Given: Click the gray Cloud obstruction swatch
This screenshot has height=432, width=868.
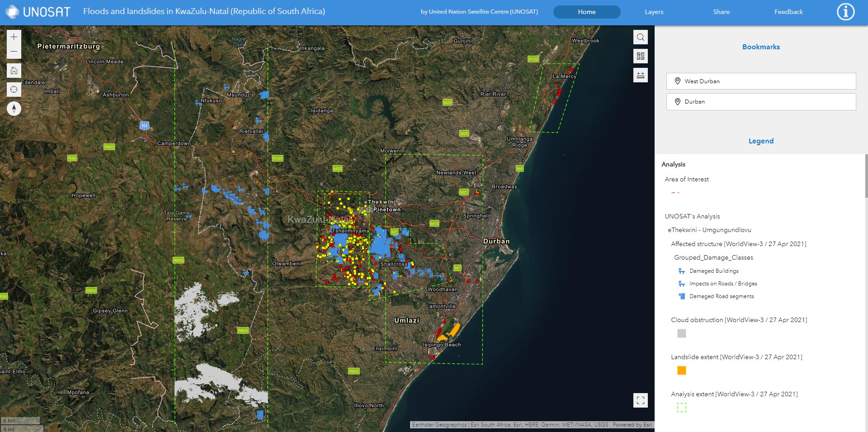Looking at the screenshot, I should point(682,333).
